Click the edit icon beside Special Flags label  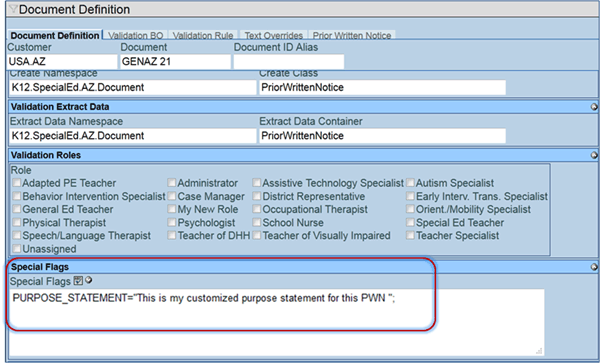[x=78, y=281]
